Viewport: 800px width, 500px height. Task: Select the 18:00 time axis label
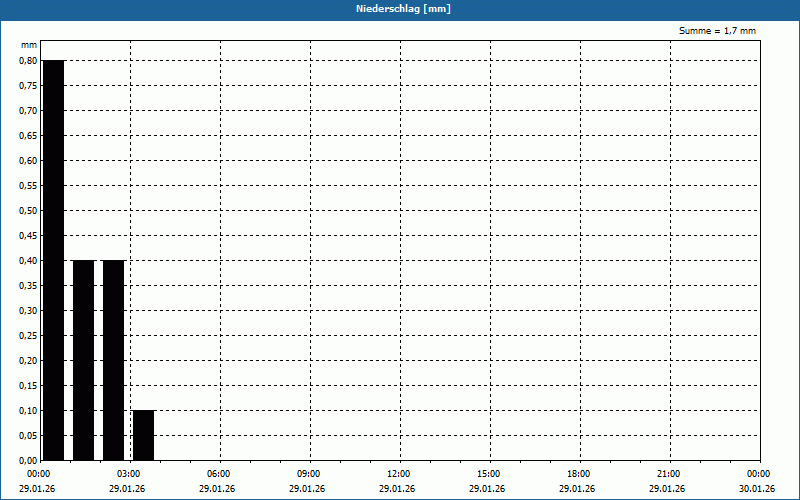tap(579, 474)
